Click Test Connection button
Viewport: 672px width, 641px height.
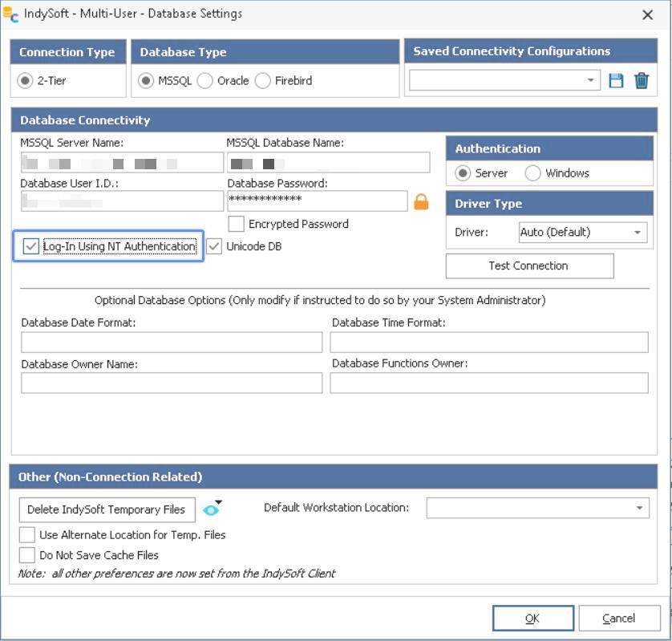click(529, 266)
